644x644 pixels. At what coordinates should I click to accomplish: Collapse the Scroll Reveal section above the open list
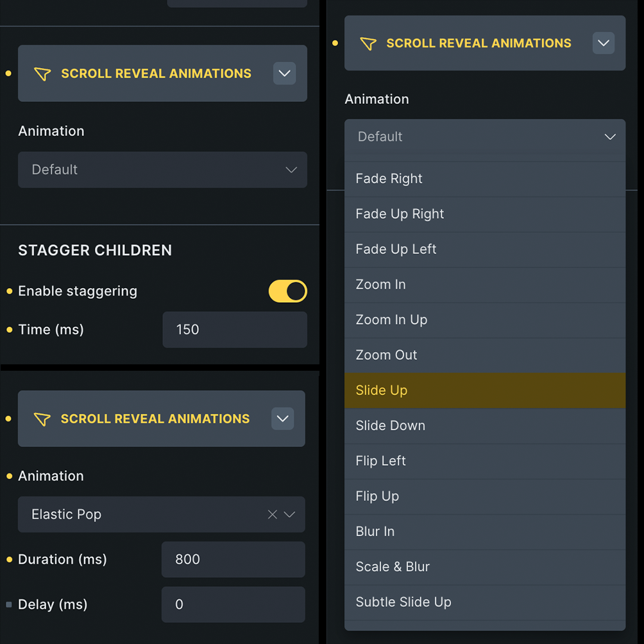603,44
